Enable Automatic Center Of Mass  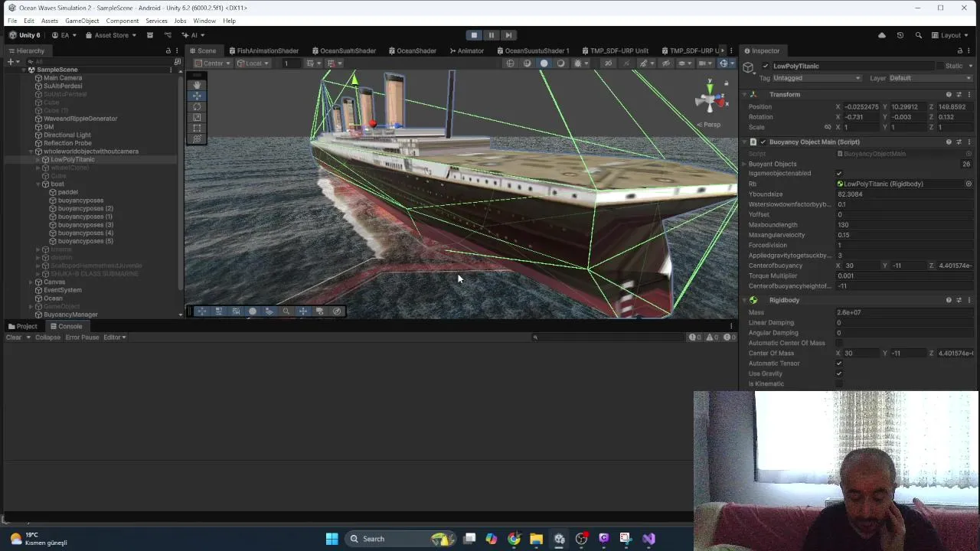coord(839,343)
